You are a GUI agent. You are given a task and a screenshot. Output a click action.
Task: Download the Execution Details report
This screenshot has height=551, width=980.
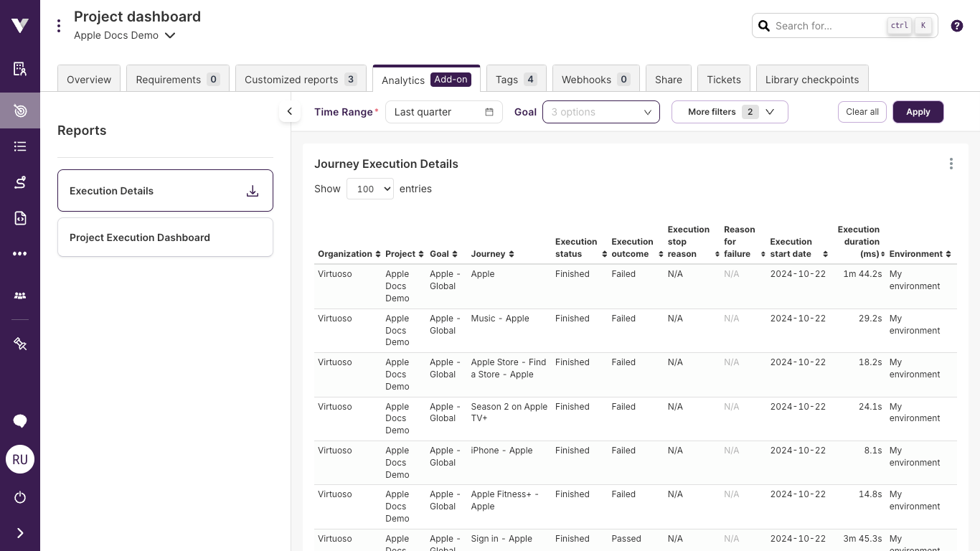[x=253, y=191]
